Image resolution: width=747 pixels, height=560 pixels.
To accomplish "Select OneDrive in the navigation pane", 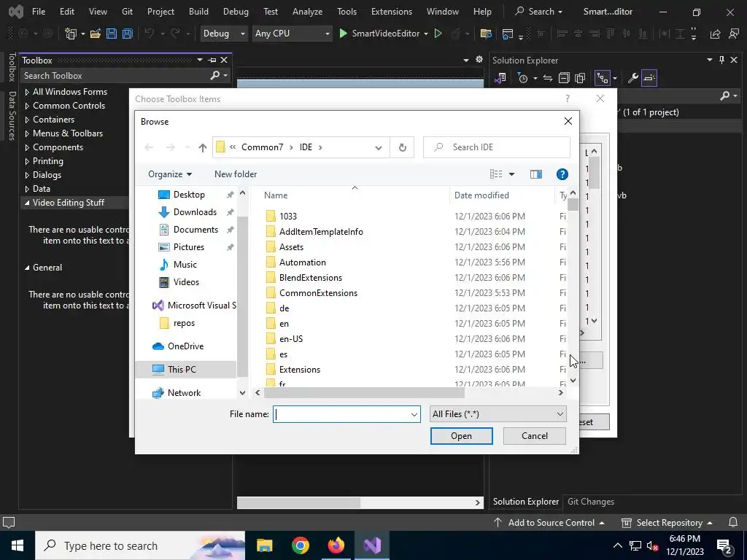I will (185, 346).
